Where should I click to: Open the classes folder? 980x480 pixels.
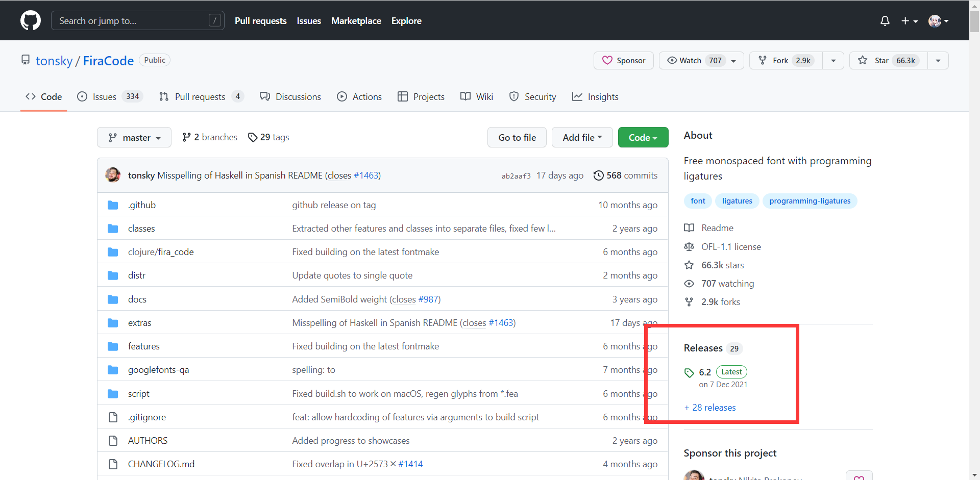point(141,229)
